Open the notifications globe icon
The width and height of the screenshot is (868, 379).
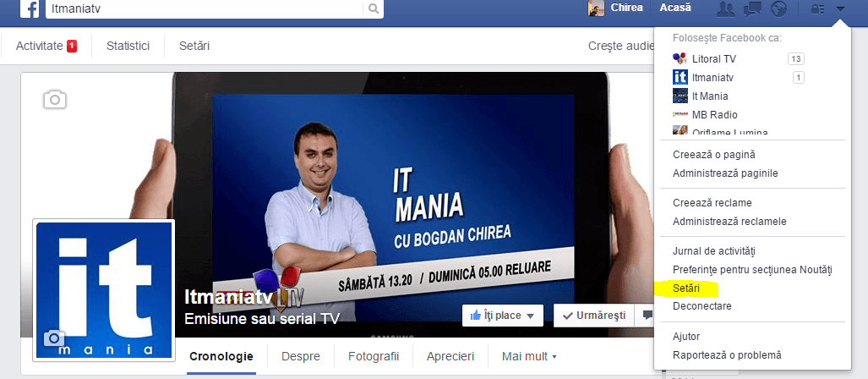(778, 9)
